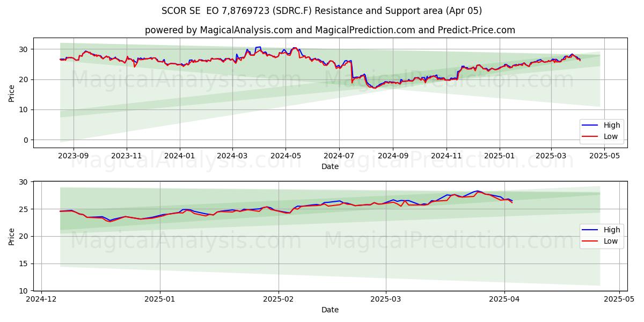Image resolution: width=644 pixels, height=322 pixels.
Task: Click the '2024-12' date label on bottom chart
Action: tap(41, 299)
